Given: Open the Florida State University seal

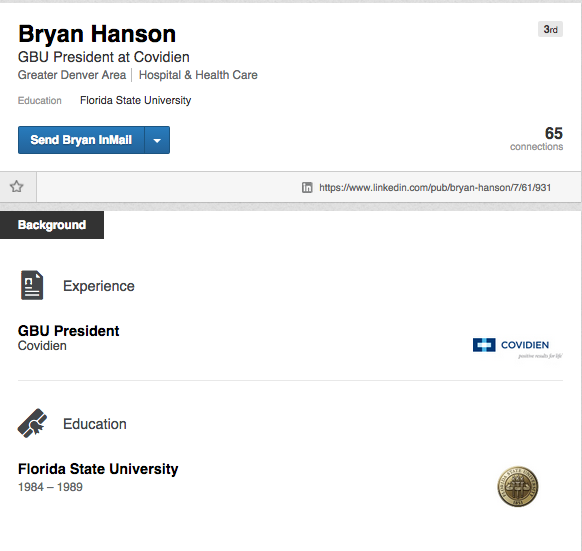Looking at the screenshot, I should coord(517,486).
